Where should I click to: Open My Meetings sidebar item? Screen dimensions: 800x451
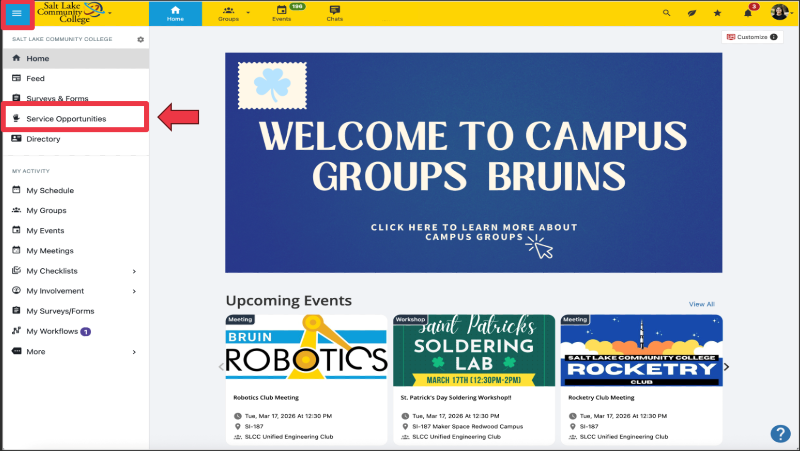click(76, 250)
